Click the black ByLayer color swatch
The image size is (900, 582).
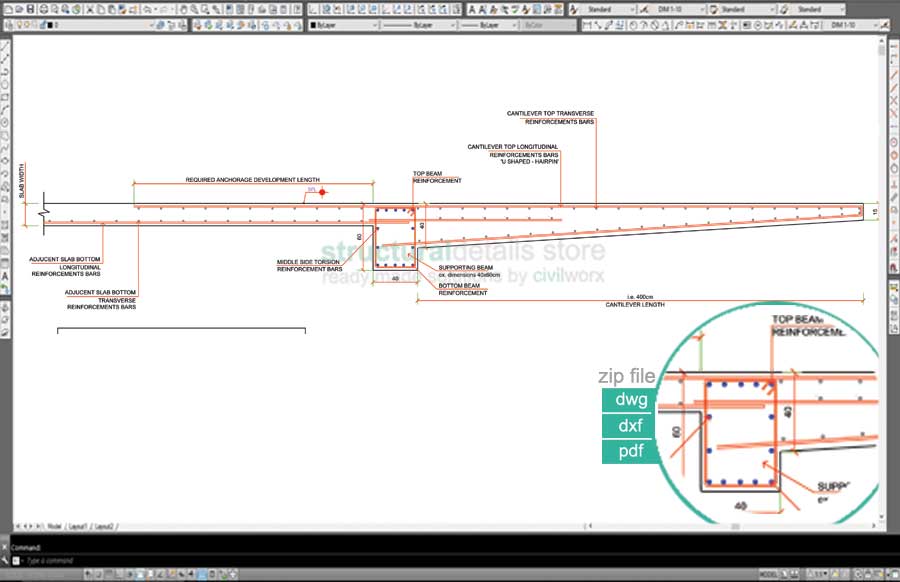tap(314, 25)
